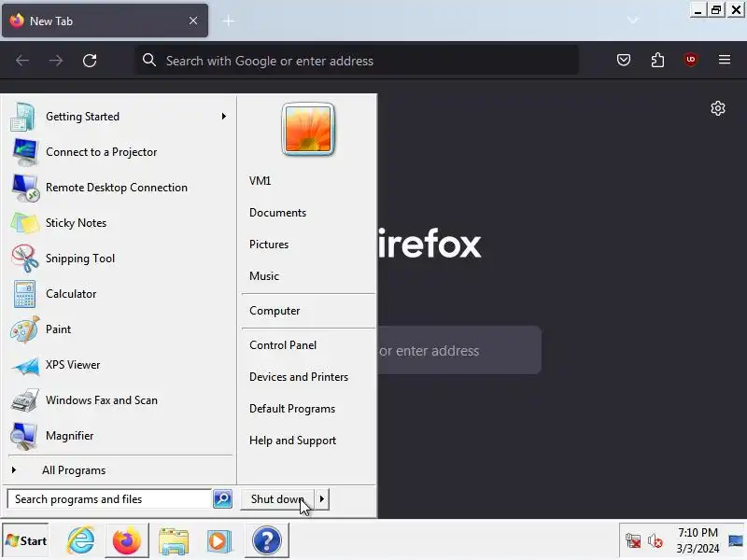Image resolution: width=747 pixels, height=560 pixels.
Task: Open Windows Explorer folder on taskbar
Action: point(174,541)
